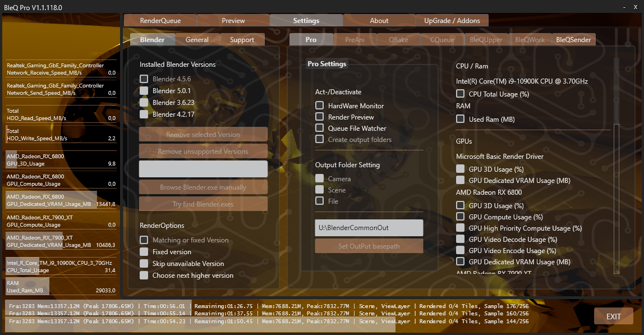The height and width of the screenshot is (335, 644).
Task: Select the Used_Ram_MB monitor entry
Action: 61,287
